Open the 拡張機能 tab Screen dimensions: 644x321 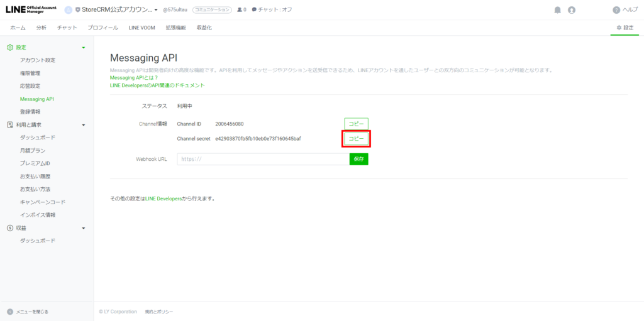pos(176,28)
